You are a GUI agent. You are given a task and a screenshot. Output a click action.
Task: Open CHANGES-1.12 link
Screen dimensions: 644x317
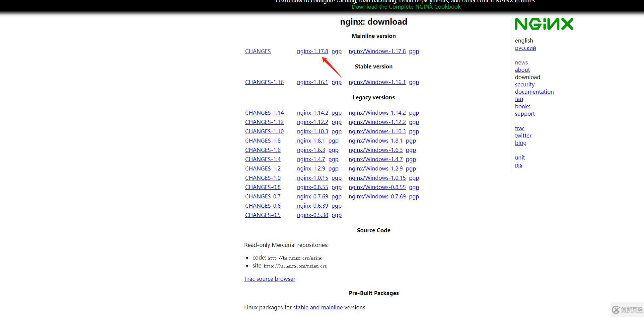(x=264, y=122)
